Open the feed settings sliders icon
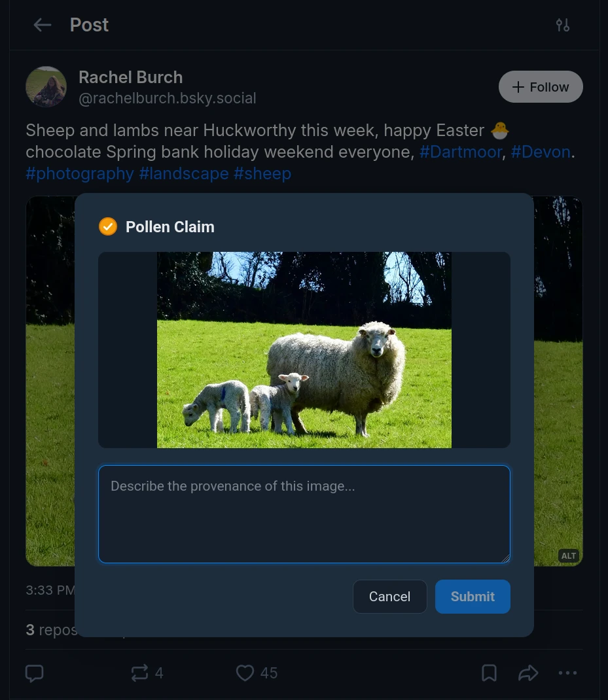The height and width of the screenshot is (700, 608). point(563,25)
